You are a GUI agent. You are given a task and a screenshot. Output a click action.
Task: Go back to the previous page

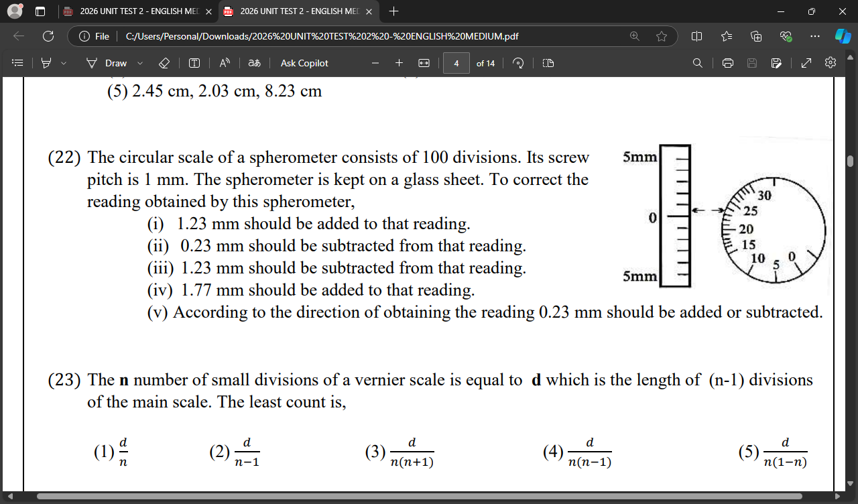coord(19,36)
